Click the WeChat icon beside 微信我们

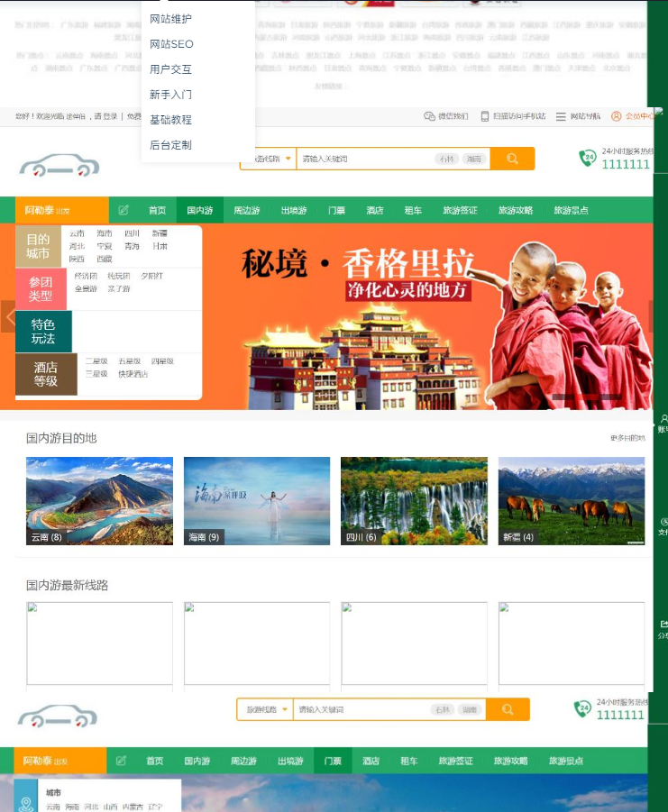pyautogui.click(x=429, y=116)
